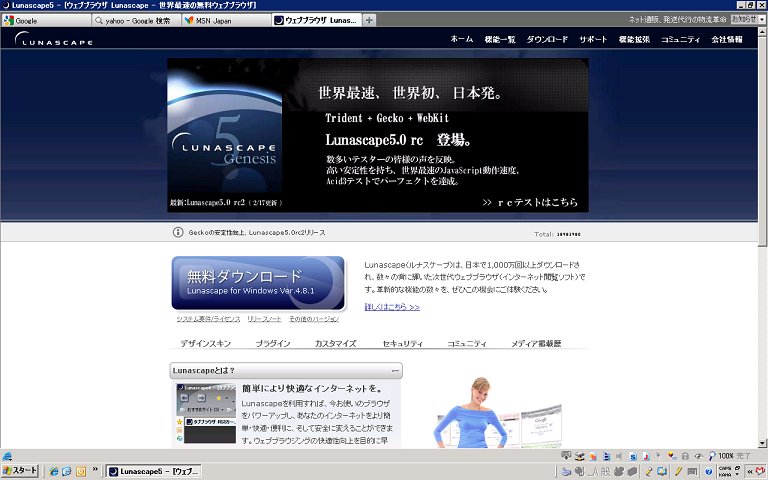Open the お知らせ dropdown arrow
This screenshot has width=768, height=480.
click(x=762, y=20)
